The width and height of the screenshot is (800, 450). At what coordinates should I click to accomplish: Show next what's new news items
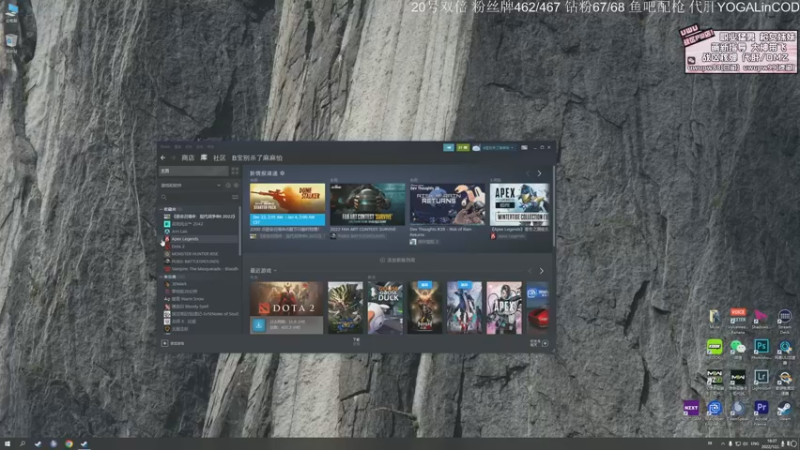tap(539, 173)
